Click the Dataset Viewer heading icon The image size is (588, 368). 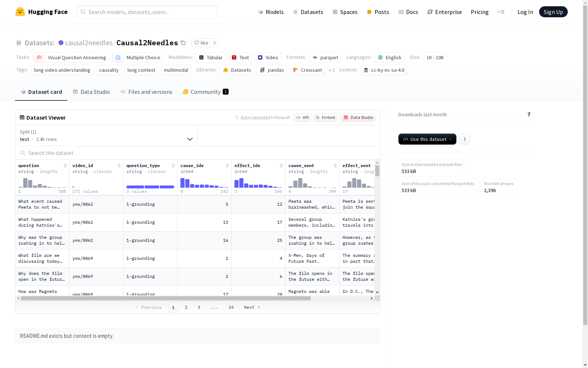click(x=22, y=117)
